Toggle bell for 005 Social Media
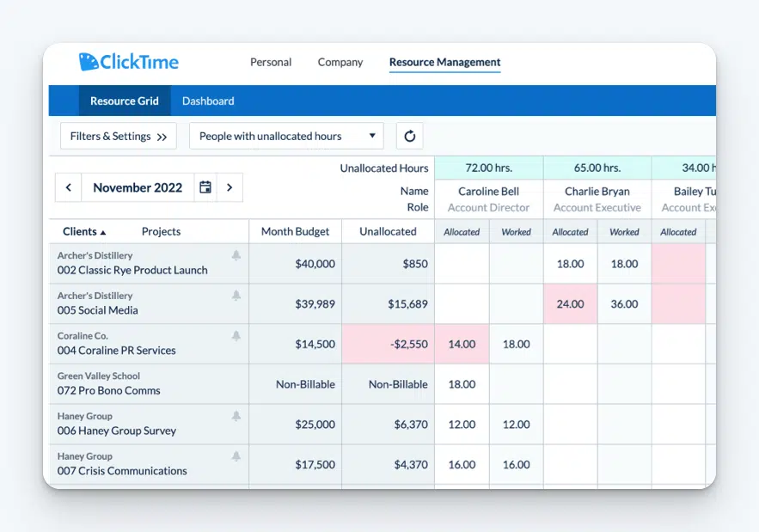The image size is (759, 532). [236, 296]
